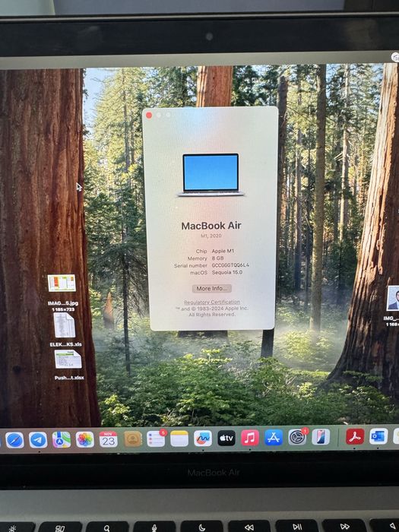Click the Apple M1 chip value

(223, 251)
